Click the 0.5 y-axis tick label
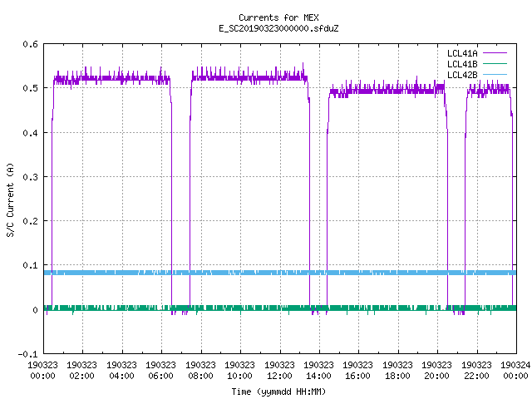The height and width of the screenshot is (399, 532). 30,88
